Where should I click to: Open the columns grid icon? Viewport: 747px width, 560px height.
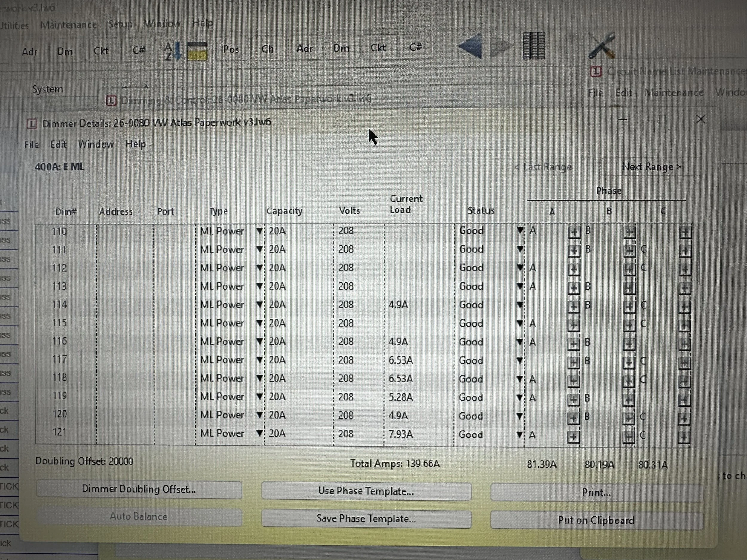[x=534, y=46]
